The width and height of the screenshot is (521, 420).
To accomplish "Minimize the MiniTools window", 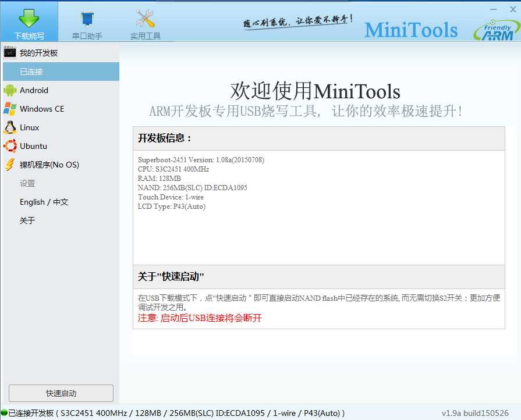I will (494, 10).
